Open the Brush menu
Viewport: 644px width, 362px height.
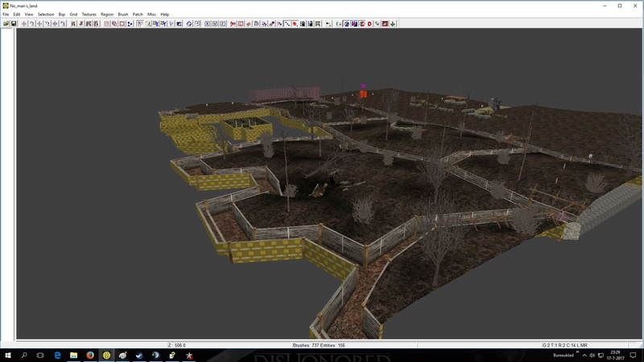click(123, 14)
